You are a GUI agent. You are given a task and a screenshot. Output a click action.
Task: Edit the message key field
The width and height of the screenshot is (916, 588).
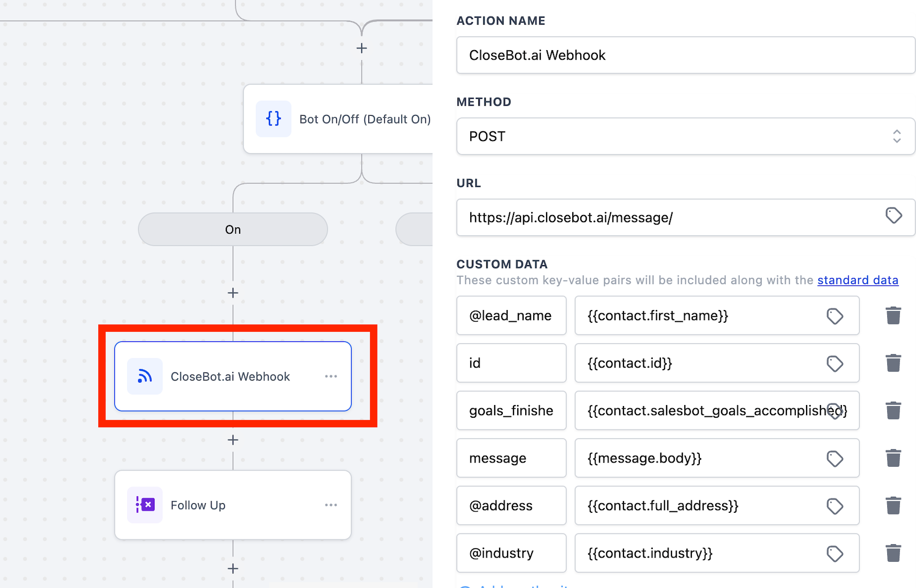(511, 458)
